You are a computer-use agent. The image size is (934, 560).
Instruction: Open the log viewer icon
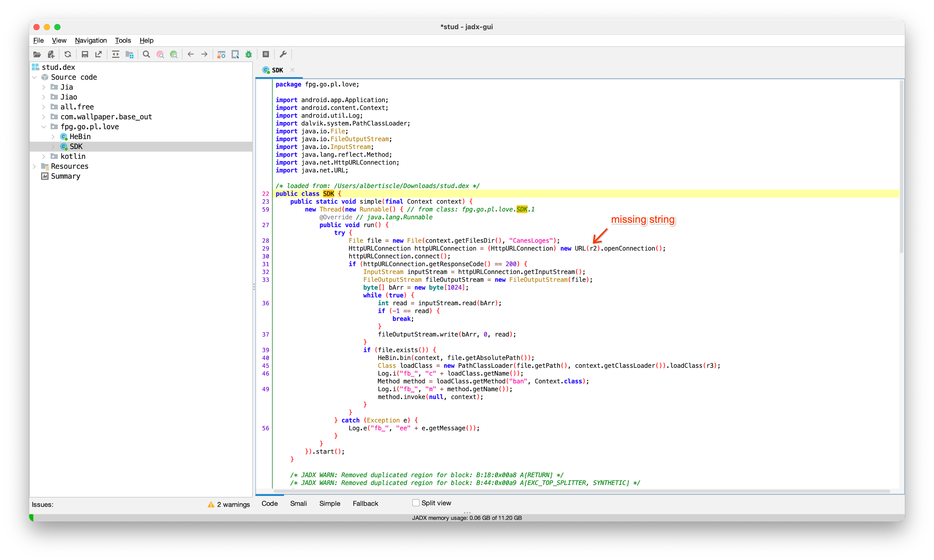pyautogui.click(x=266, y=54)
